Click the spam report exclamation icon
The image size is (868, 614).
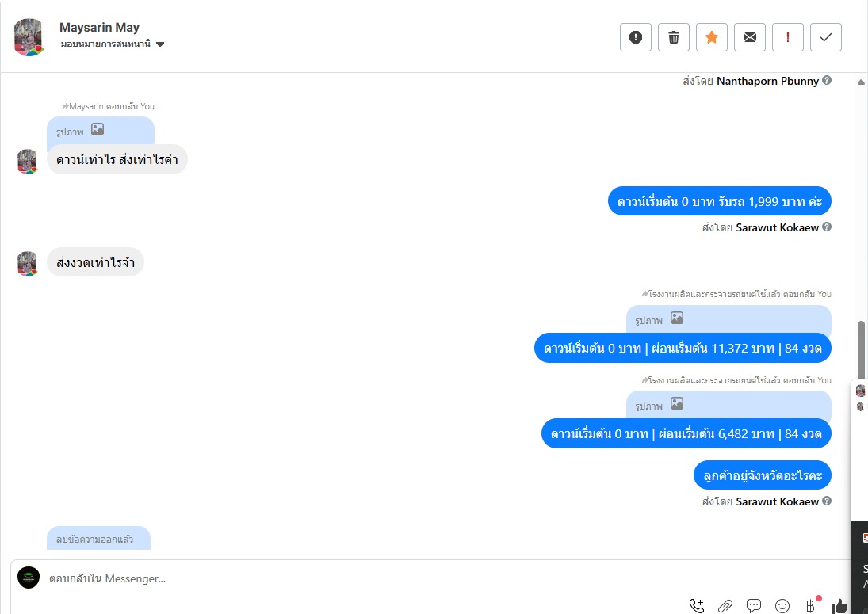[636, 37]
